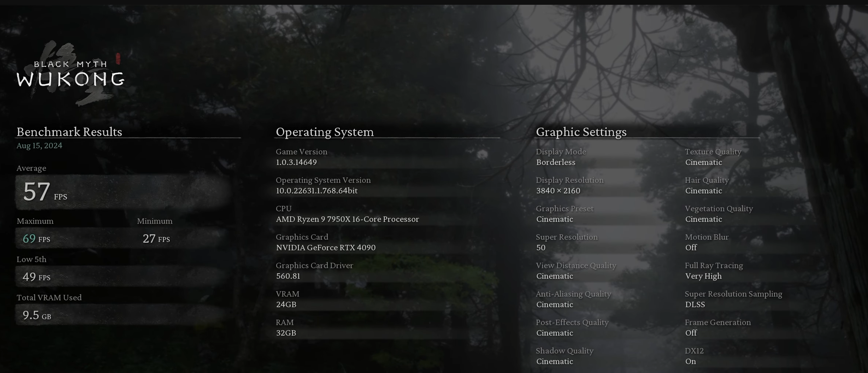Click the 'Texture Quality' label
The width and height of the screenshot is (868, 373).
(713, 152)
